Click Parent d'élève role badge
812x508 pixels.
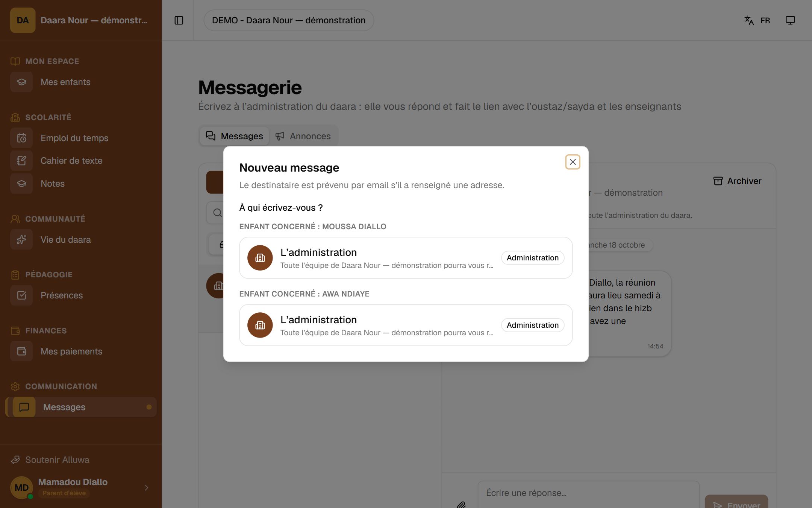[x=64, y=493]
